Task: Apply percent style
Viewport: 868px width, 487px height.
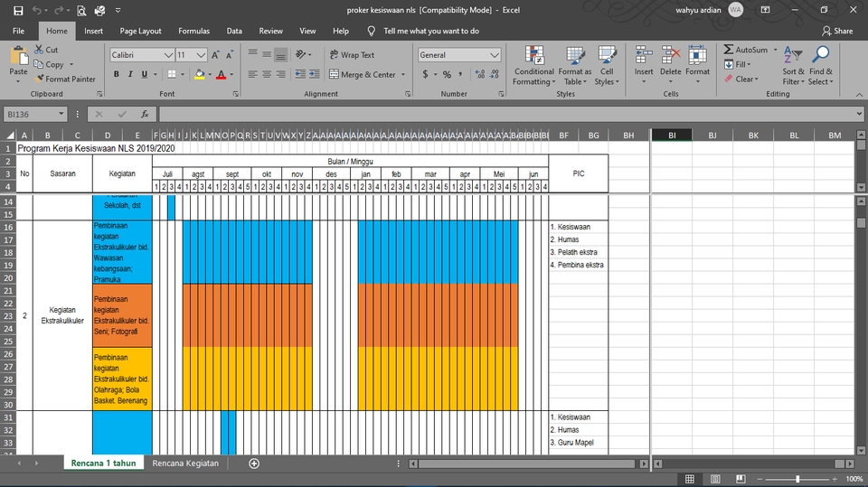Action: [447, 74]
